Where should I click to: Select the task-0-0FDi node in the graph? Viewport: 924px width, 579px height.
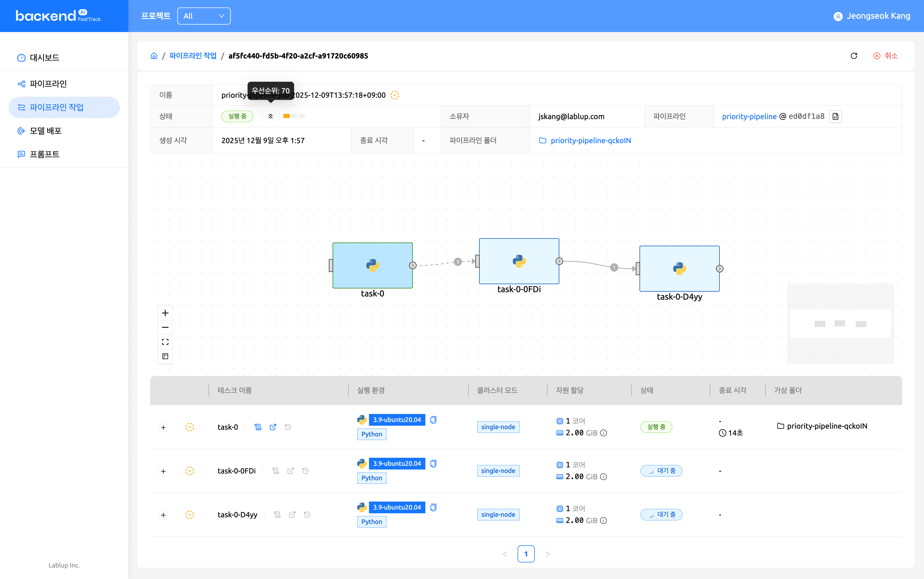click(x=519, y=261)
